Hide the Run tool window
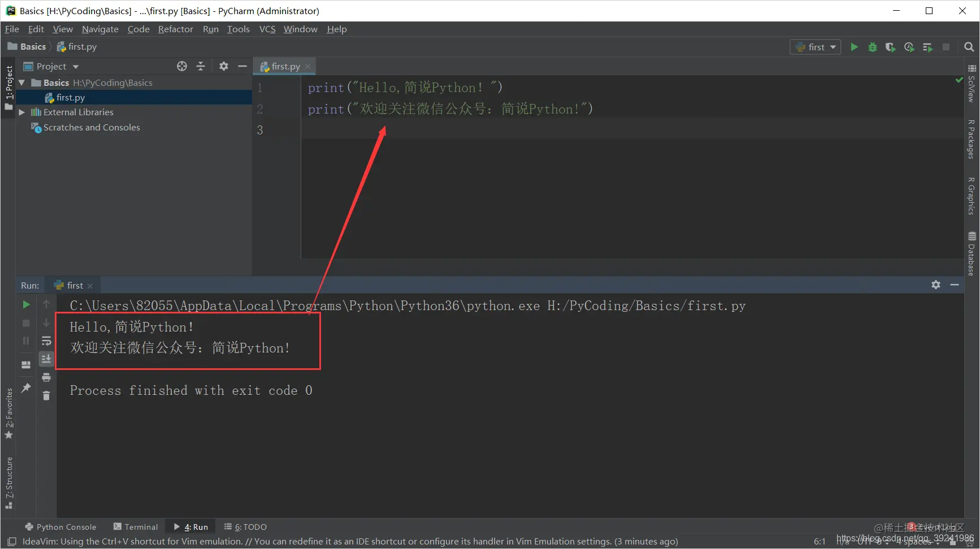The height and width of the screenshot is (549, 980). tap(955, 285)
